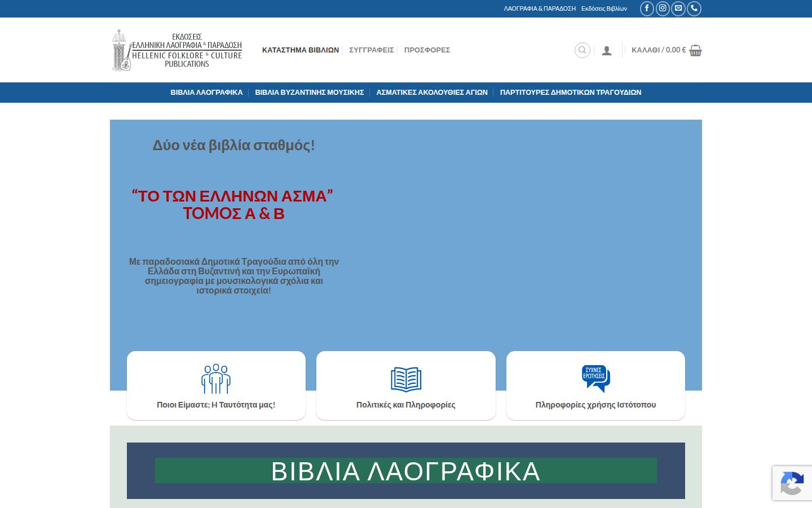This screenshot has width=812, height=508.
Task: Open the Instagram profile icon
Action: [663, 8]
